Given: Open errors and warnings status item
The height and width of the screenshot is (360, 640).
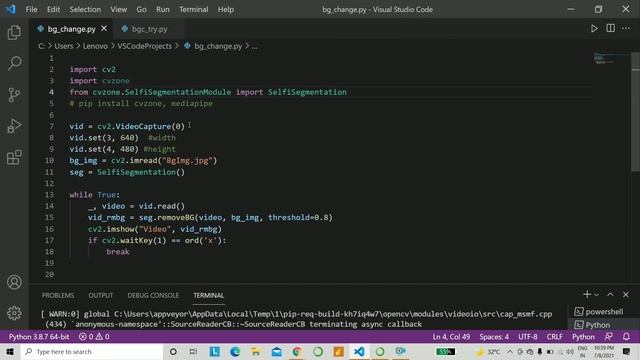Looking at the screenshot, I should [x=94, y=337].
